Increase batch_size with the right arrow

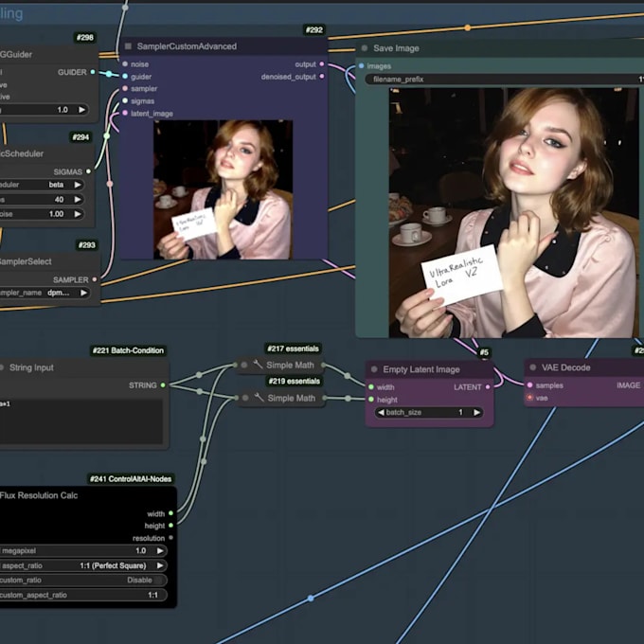(x=477, y=413)
